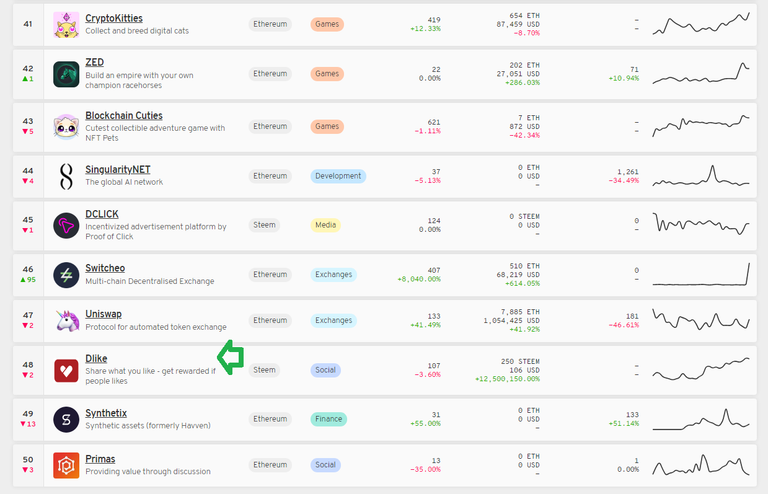Click the Switcheo logo icon
Viewport: 768px width, 494px height.
[66, 274]
